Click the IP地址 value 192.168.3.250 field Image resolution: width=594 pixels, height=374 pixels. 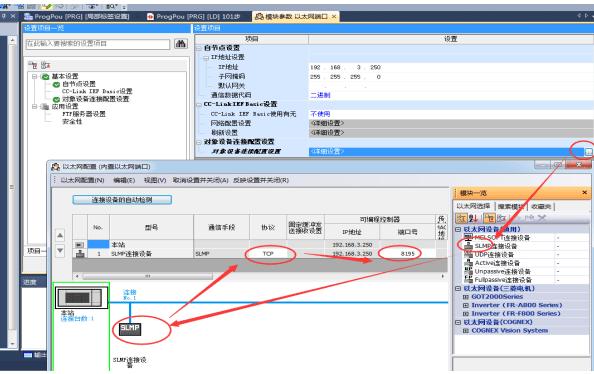(x=451, y=67)
